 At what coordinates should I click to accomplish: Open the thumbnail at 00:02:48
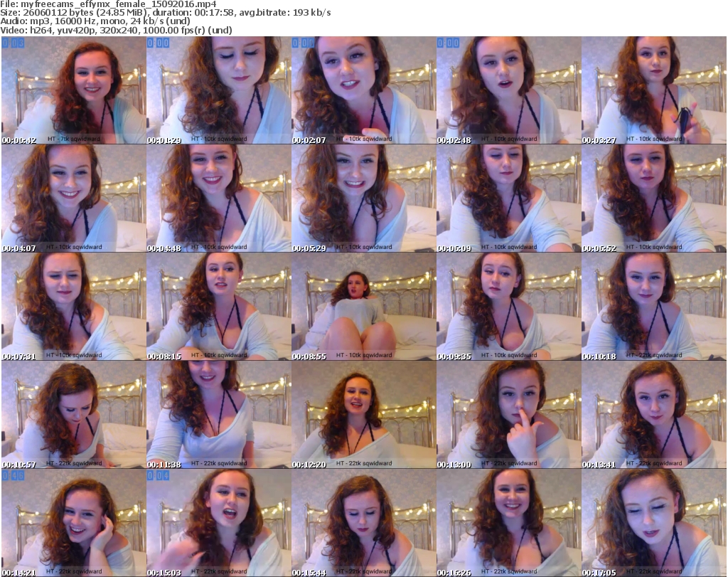coord(508,90)
